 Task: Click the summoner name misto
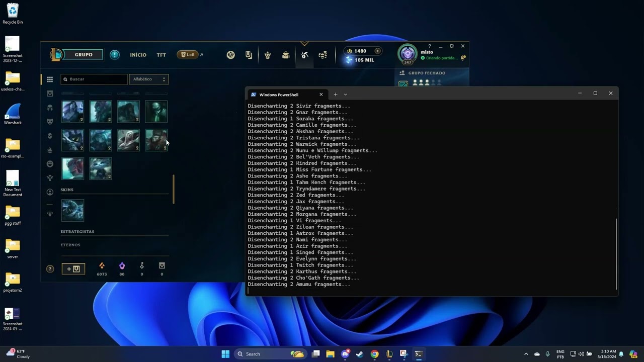click(427, 52)
